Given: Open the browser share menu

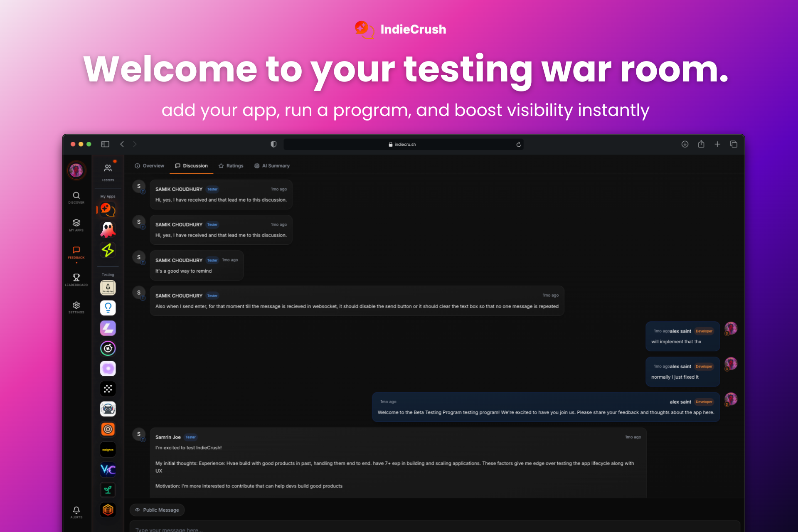Looking at the screenshot, I should click(701, 144).
